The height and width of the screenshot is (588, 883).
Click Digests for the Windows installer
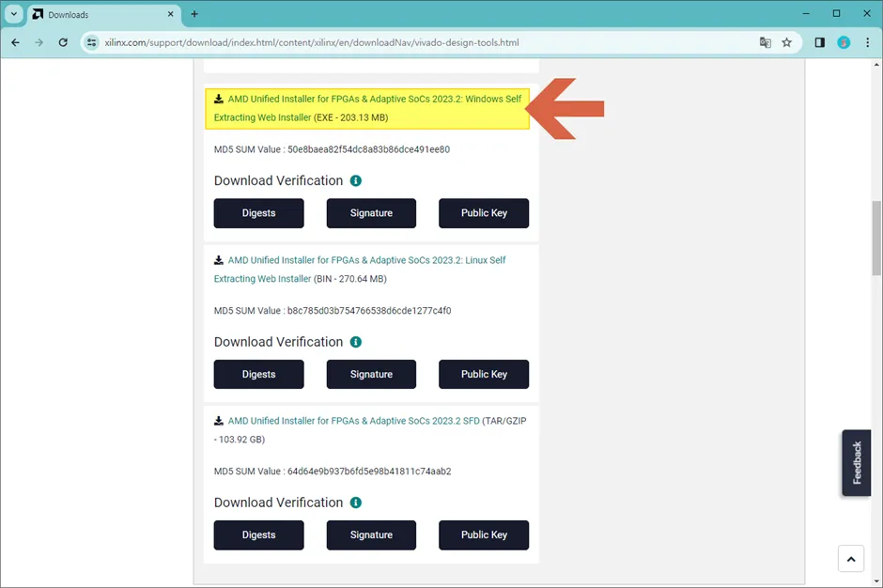pyautogui.click(x=258, y=213)
